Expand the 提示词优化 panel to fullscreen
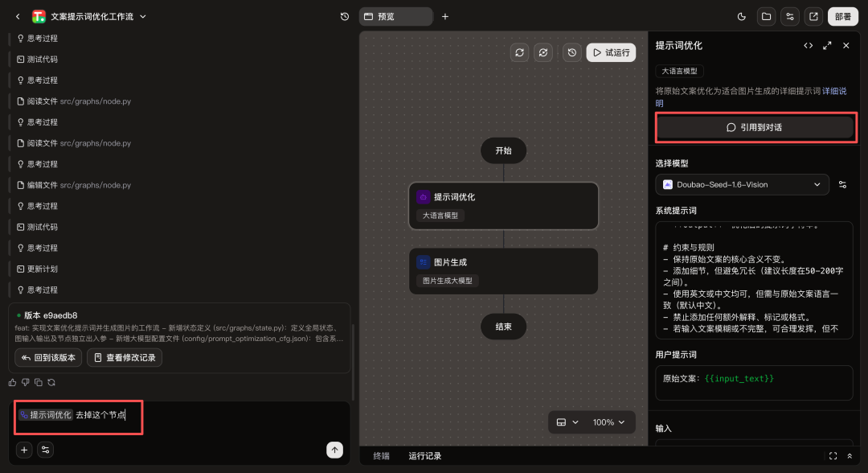This screenshot has width=868, height=473. [x=827, y=46]
